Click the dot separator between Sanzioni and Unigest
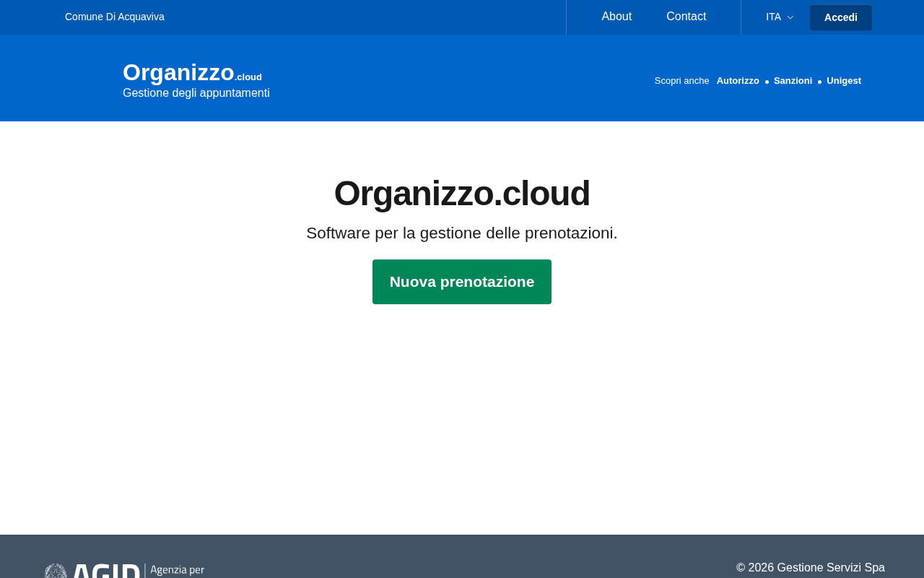Viewport: 924px width, 578px height. click(819, 82)
